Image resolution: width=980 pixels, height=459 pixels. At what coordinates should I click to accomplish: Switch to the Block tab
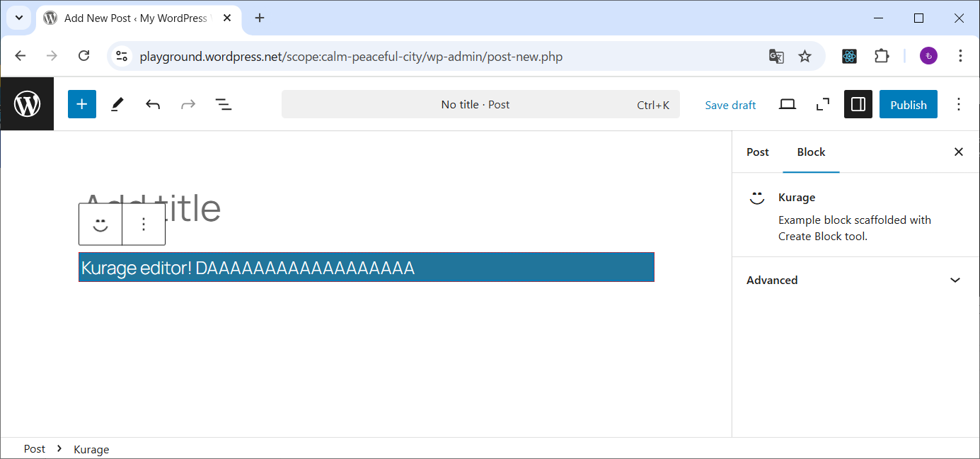pyautogui.click(x=811, y=152)
